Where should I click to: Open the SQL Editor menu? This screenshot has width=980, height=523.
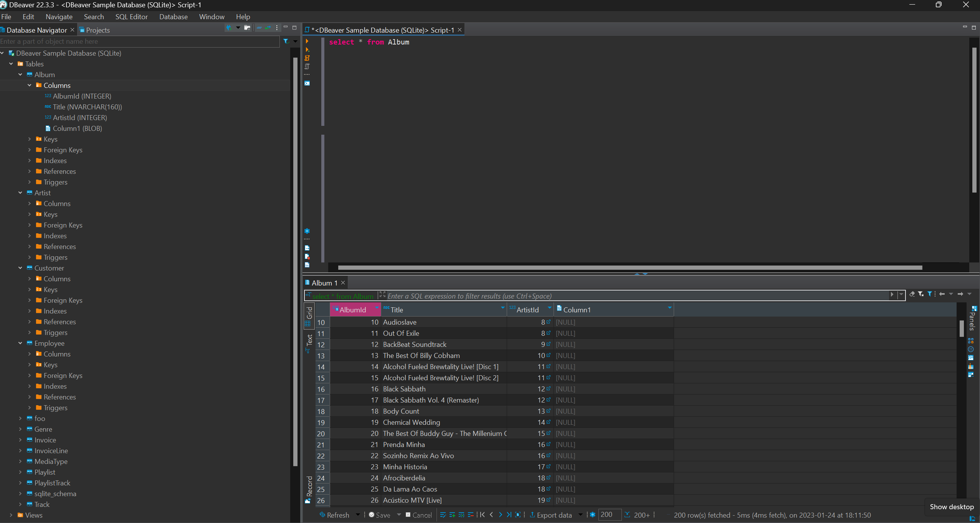(132, 16)
